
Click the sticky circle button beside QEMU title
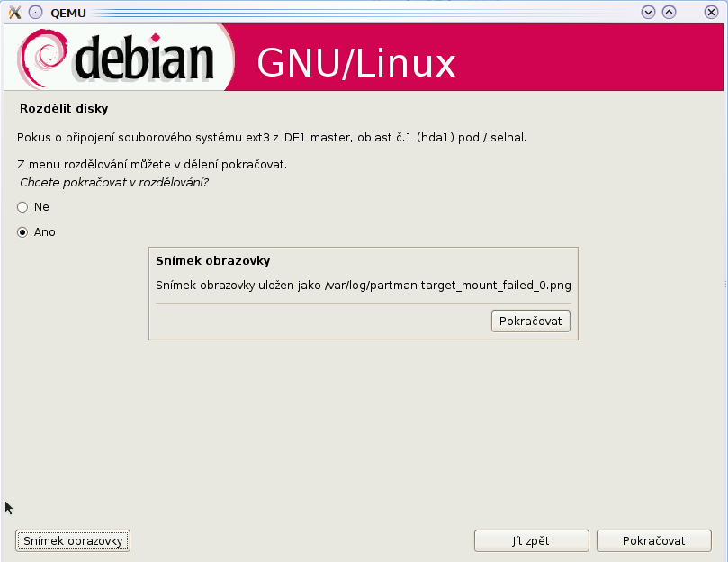coord(36,13)
